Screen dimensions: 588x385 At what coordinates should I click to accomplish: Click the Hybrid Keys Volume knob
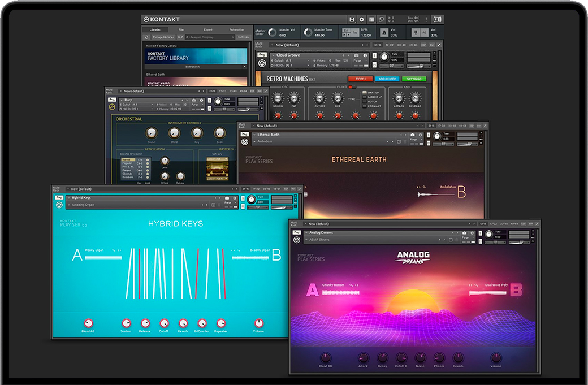click(x=258, y=323)
